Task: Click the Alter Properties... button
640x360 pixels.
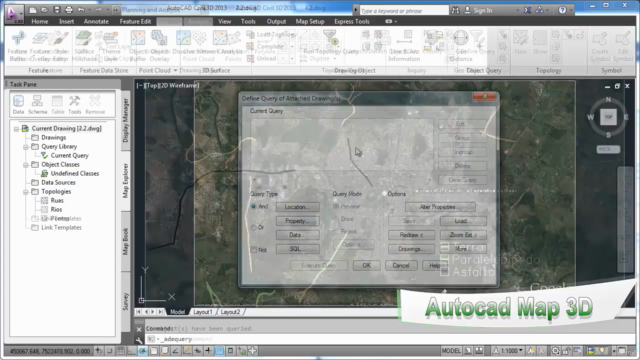Action: 440,207
